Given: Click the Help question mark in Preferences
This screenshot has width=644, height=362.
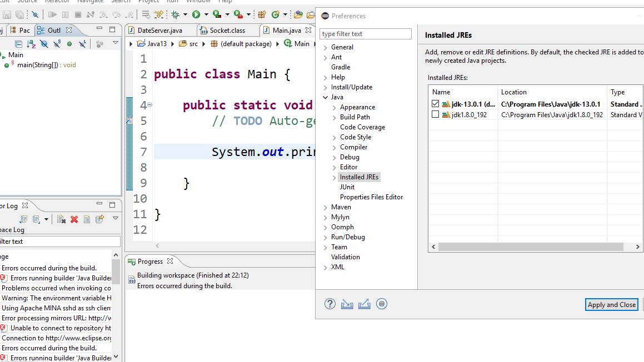Looking at the screenshot, I should coord(330,304).
